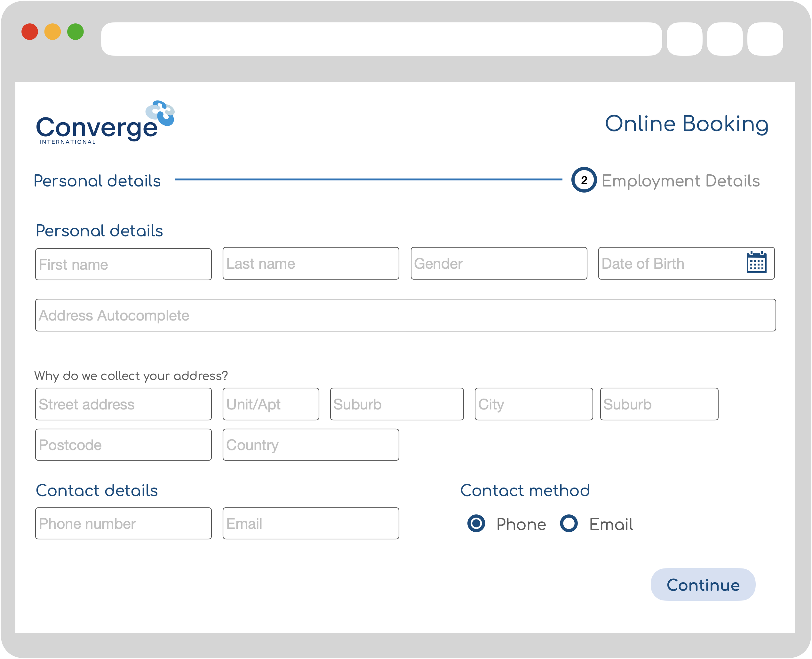The height and width of the screenshot is (659, 812).
Task: Click the Address Autocomplete box
Action: [405, 315]
